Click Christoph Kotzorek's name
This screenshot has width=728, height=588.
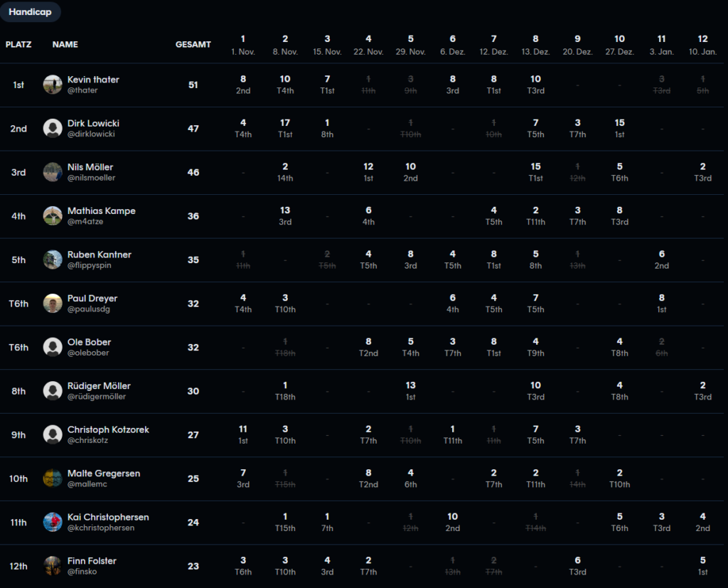(x=108, y=429)
